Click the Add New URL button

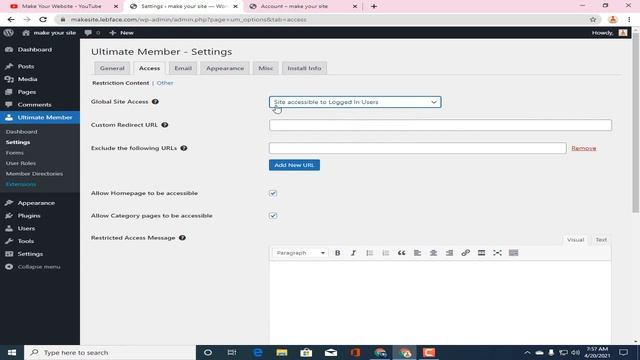point(294,165)
